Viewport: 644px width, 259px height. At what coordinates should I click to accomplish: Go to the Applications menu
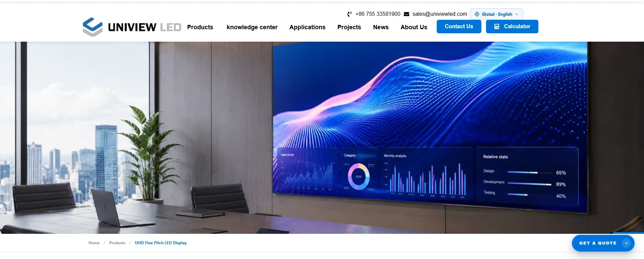tap(308, 27)
